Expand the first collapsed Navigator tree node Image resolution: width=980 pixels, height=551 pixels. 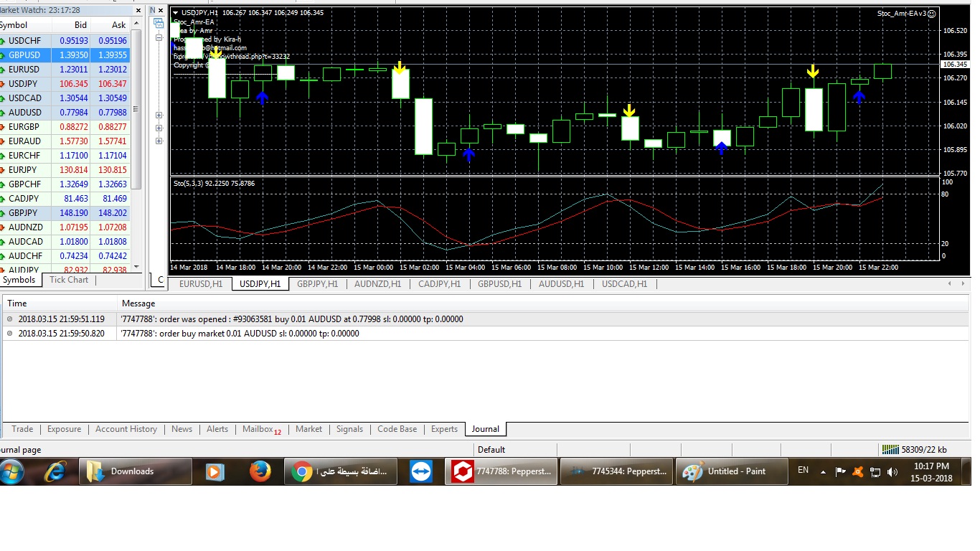tap(159, 115)
